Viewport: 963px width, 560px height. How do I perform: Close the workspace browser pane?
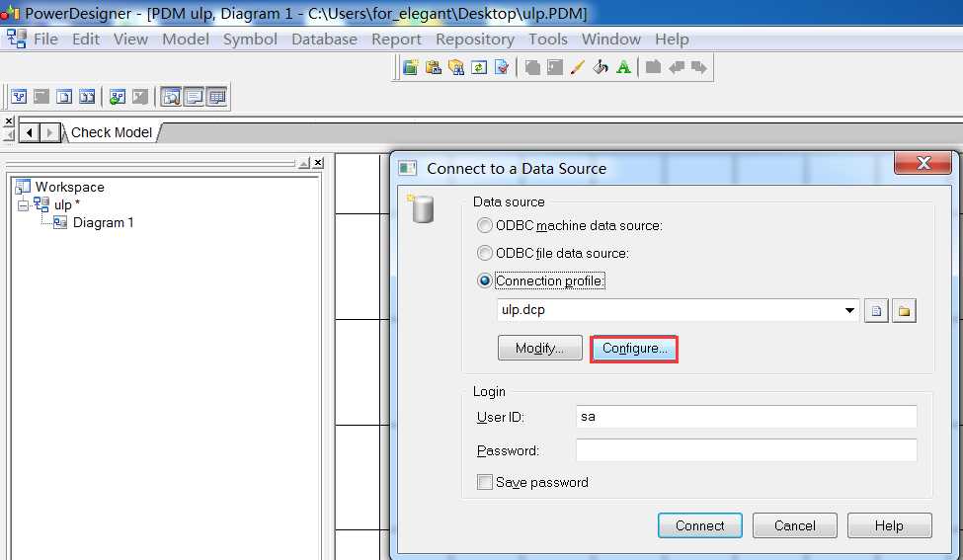click(317, 163)
